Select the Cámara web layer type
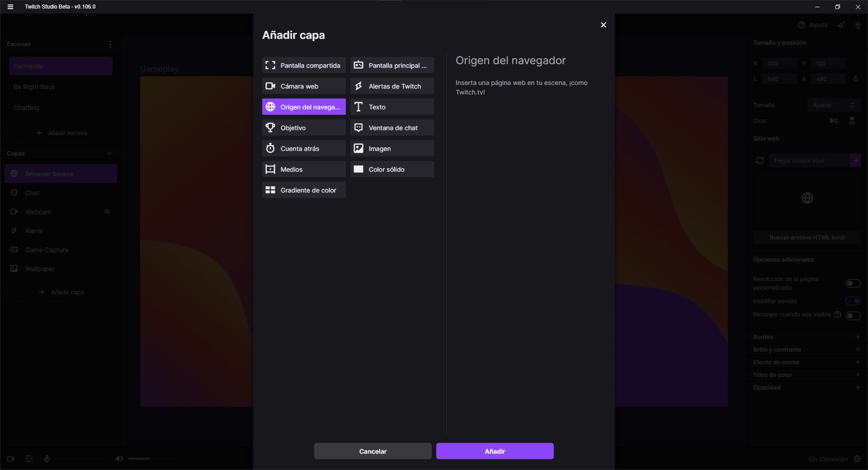Image resolution: width=868 pixels, height=470 pixels. pos(303,86)
